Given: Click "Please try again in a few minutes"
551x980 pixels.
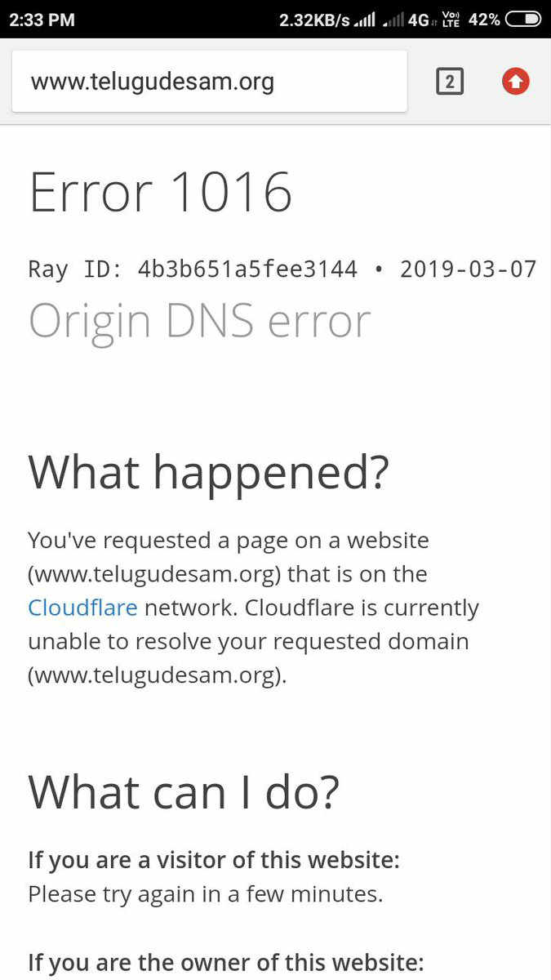Looking at the screenshot, I should click(x=205, y=894).
